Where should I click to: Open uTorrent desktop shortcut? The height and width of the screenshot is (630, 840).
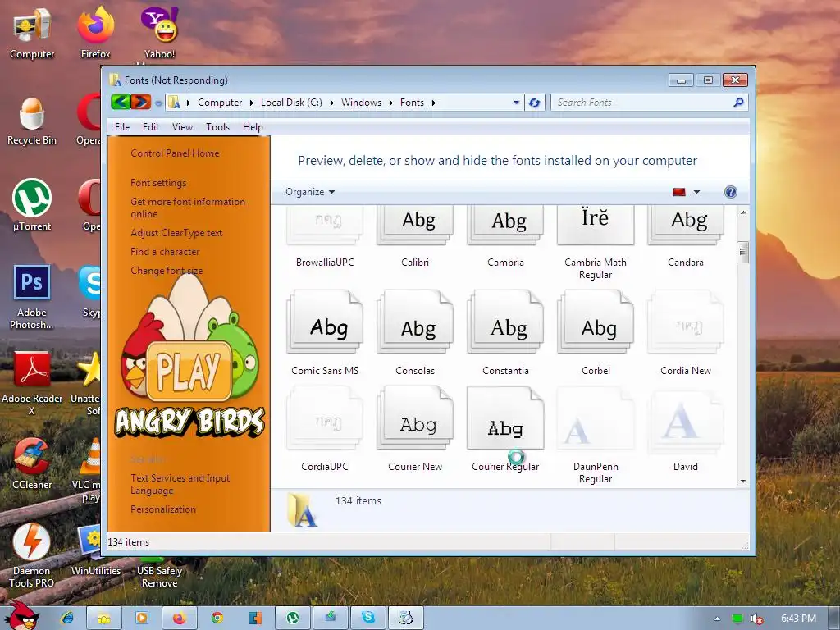32,204
